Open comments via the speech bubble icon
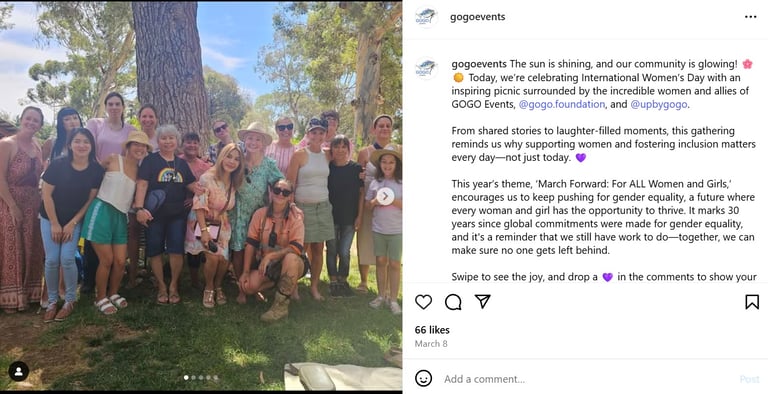768x394 pixels. coord(453,302)
